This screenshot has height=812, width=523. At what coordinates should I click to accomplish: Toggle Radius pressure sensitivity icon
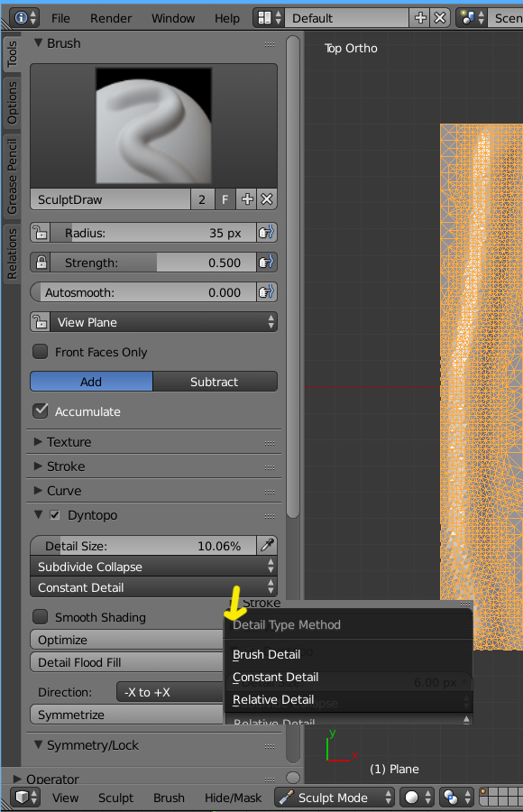click(x=266, y=233)
